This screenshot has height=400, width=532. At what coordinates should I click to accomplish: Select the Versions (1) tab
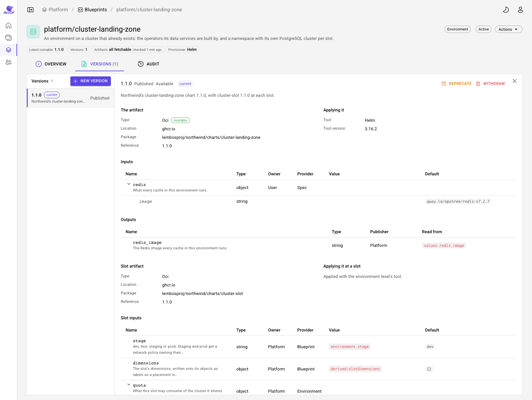pyautogui.click(x=100, y=64)
